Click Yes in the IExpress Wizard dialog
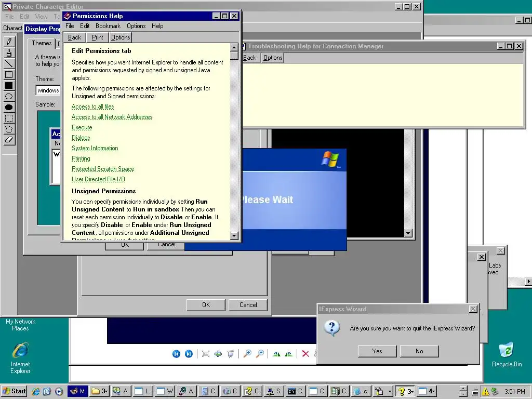The image size is (532, 399). pos(377,351)
